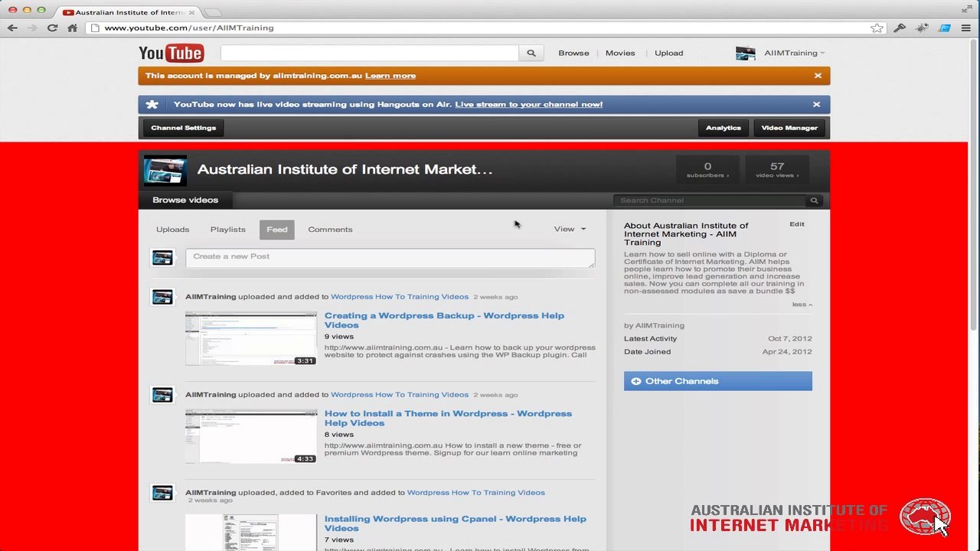This screenshot has width=980, height=551.
Task: Click the channel search magnifier icon
Action: [x=814, y=201]
